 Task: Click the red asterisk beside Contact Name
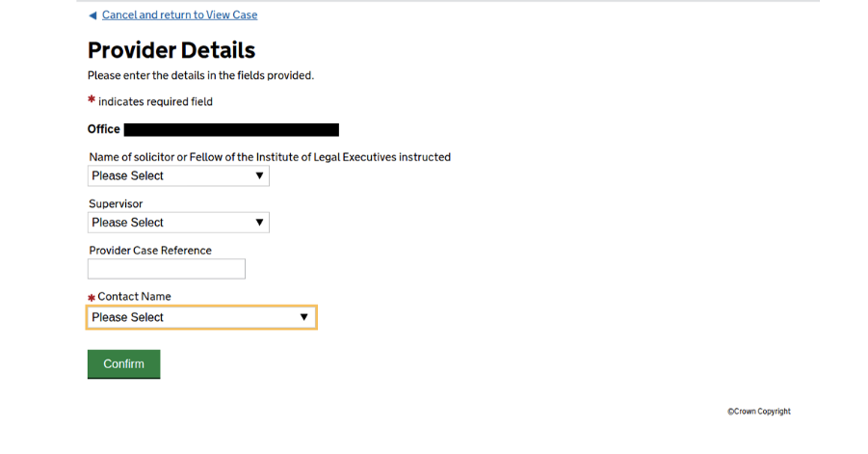(x=92, y=298)
